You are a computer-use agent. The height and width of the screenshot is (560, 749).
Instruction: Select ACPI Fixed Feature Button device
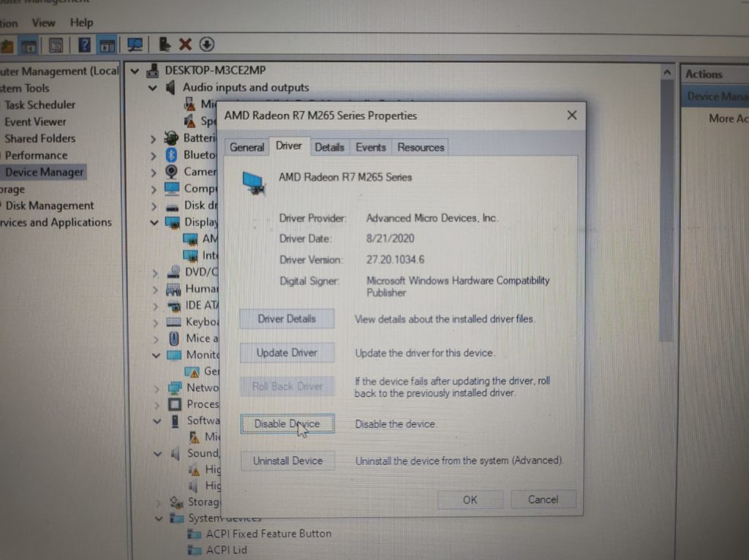click(x=268, y=534)
